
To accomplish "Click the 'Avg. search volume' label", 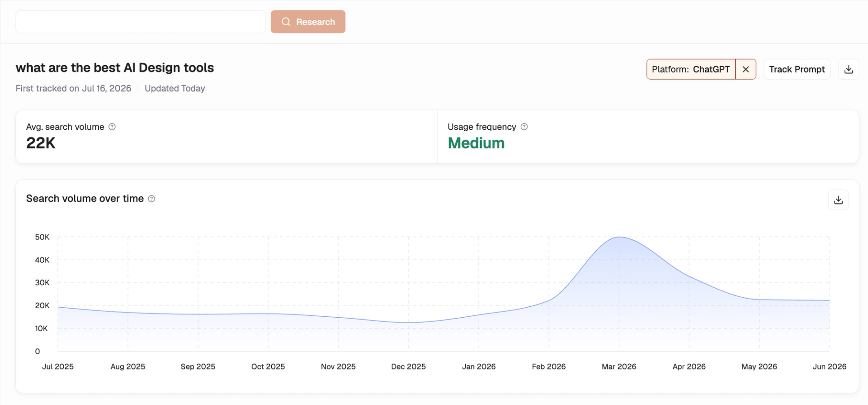I will [x=65, y=127].
